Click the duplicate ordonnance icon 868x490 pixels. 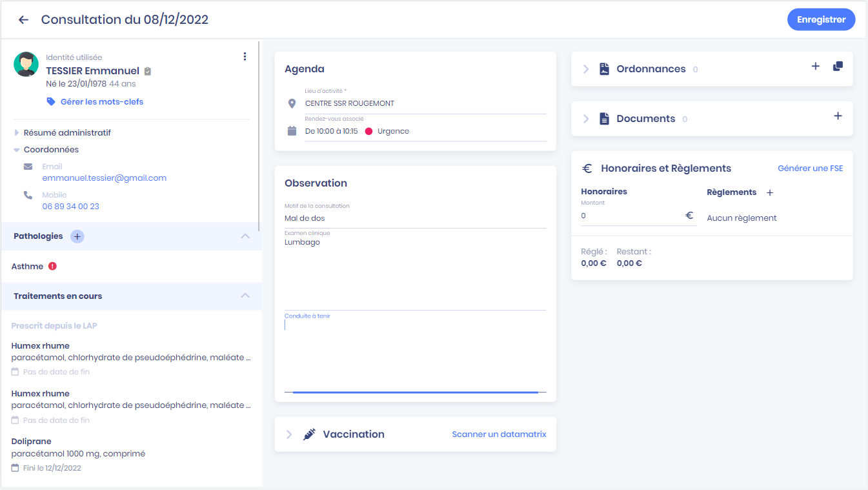click(838, 66)
